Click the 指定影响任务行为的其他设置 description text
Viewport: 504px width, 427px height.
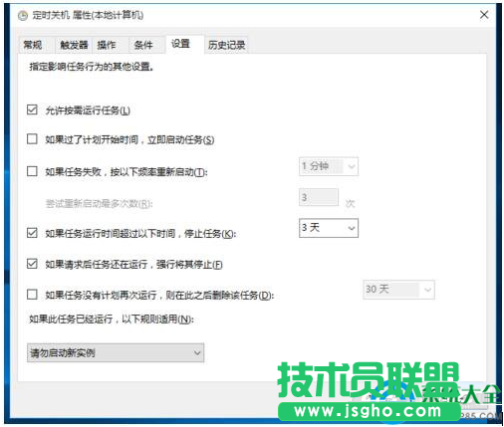(92, 67)
